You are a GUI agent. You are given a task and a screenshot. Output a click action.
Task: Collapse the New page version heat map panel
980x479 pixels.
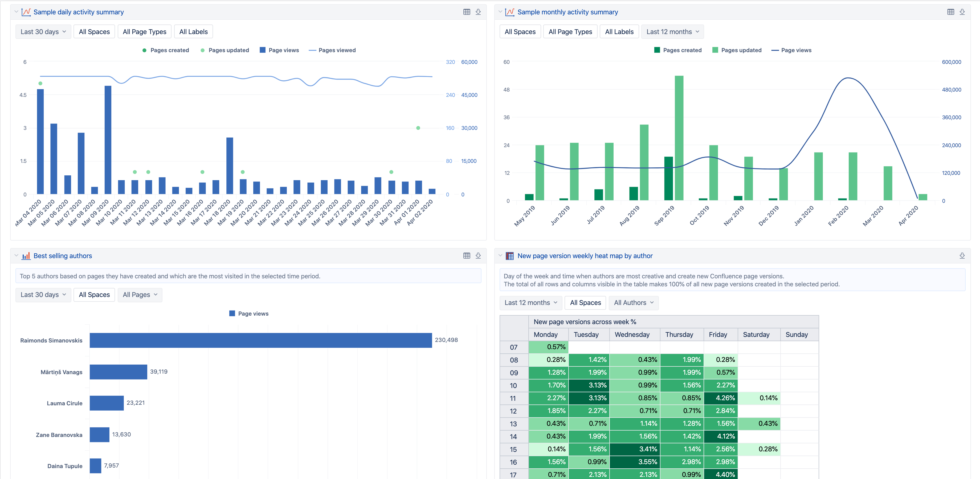pos(500,255)
